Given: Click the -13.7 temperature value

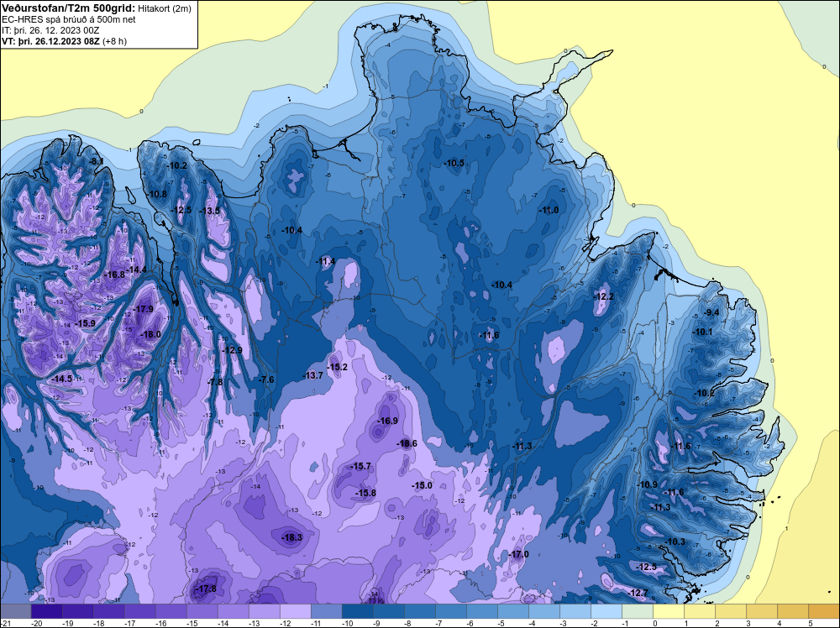Looking at the screenshot, I should pyautogui.click(x=312, y=375).
